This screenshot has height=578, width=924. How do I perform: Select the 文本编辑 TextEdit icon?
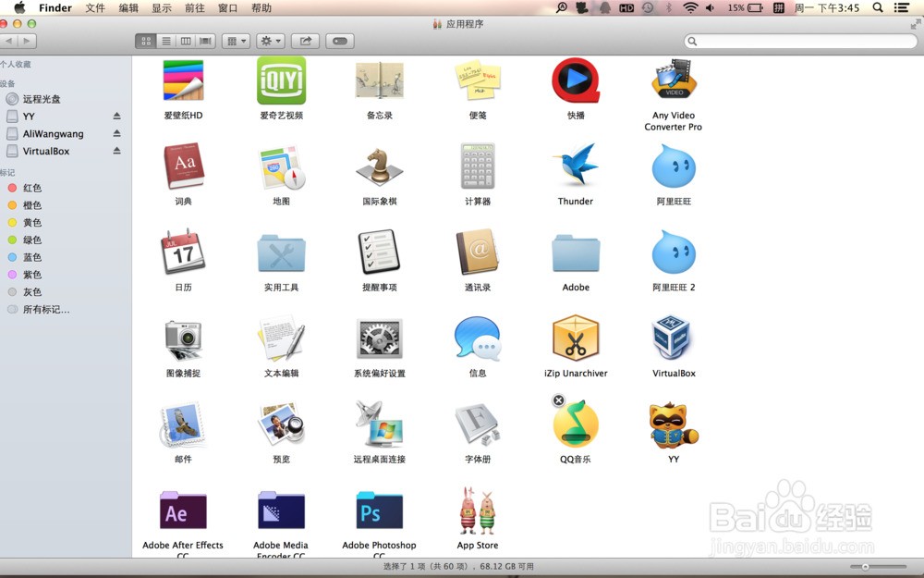(x=281, y=338)
